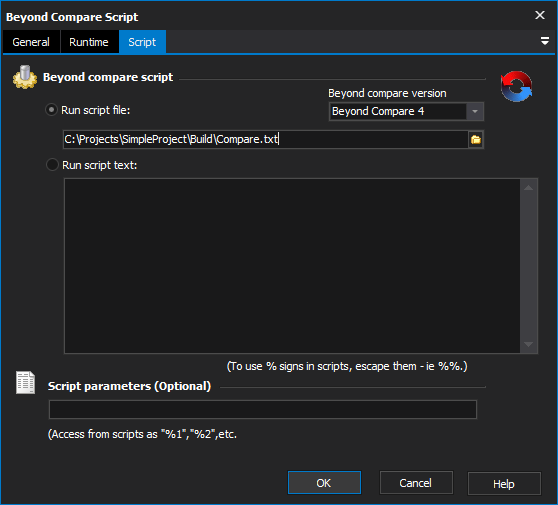Click the document icon beside Script parameters
This screenshot has width=558, height=505.
(x=25, y=383)
